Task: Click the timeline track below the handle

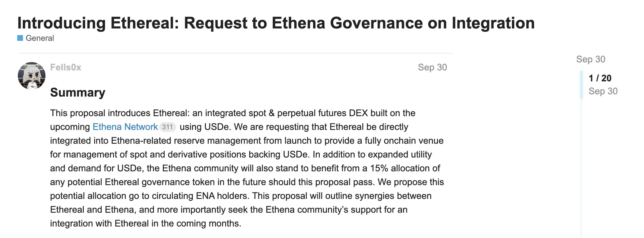Action: pyautogui.click(x=582, y=167)
